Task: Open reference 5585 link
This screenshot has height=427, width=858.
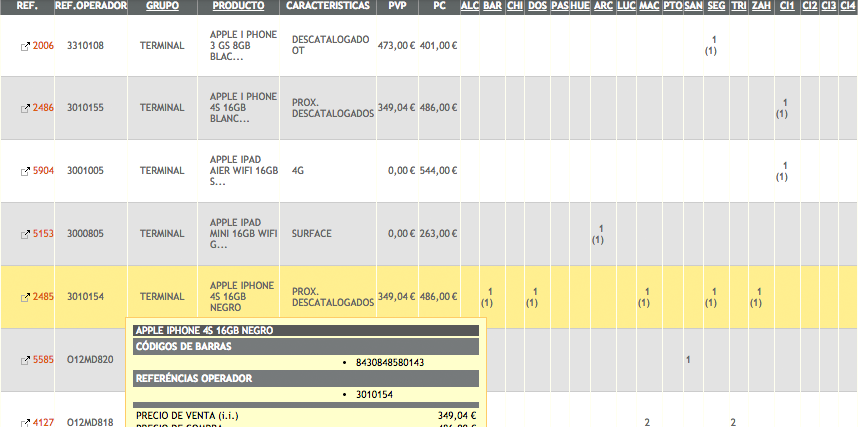Action: (x=43, y=360)
